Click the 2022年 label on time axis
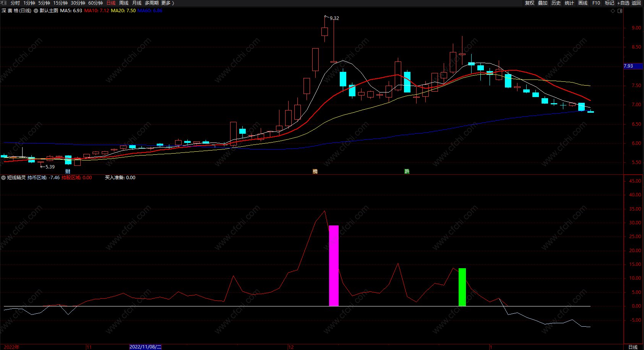This screenshot has width=644, height=350. coord(12,347)
